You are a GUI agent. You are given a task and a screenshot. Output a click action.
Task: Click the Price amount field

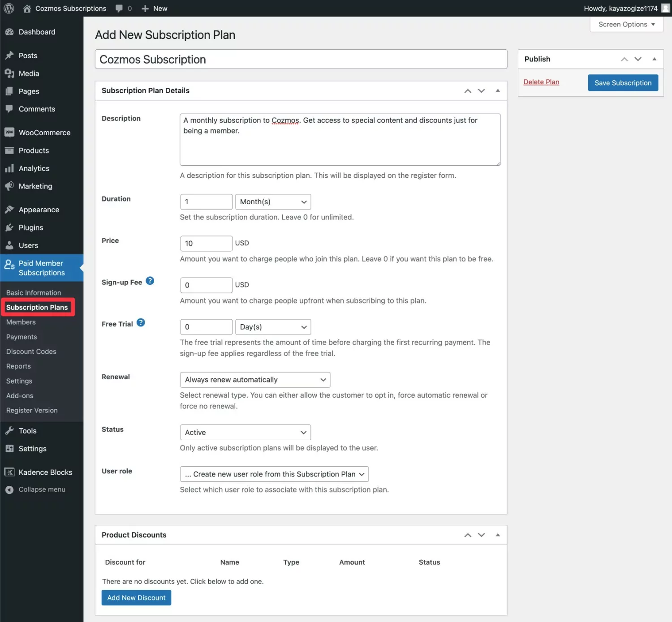(x=206, y=244)
